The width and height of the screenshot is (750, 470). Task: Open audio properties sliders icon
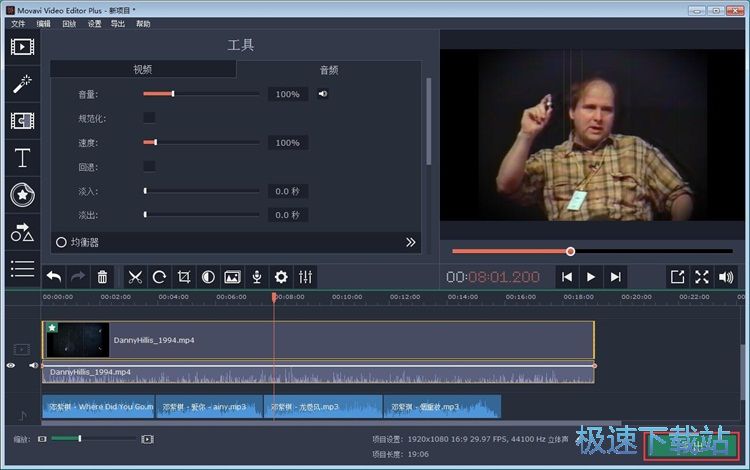pyautogui.click(x=305, y=277)
